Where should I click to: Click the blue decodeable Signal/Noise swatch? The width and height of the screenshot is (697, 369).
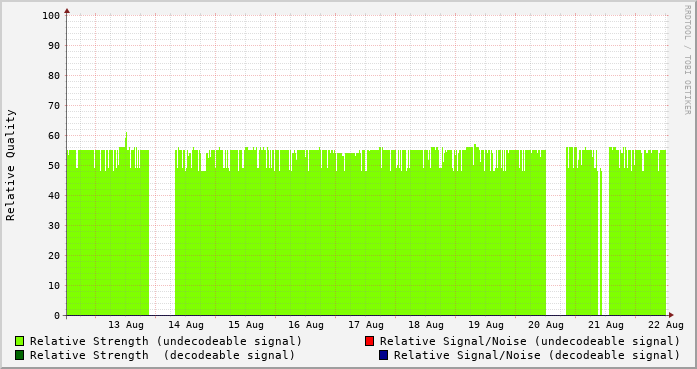[384, 355]
